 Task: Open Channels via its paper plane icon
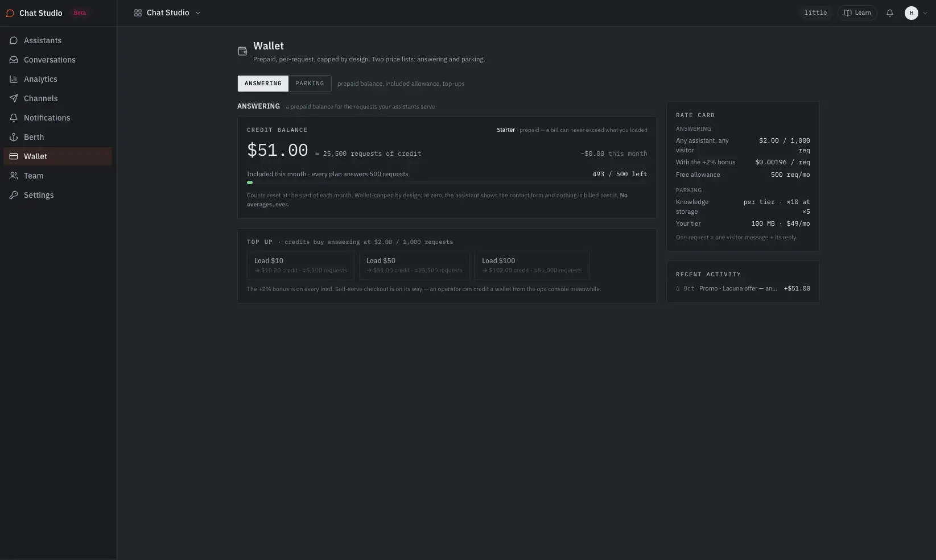(14, 98)
